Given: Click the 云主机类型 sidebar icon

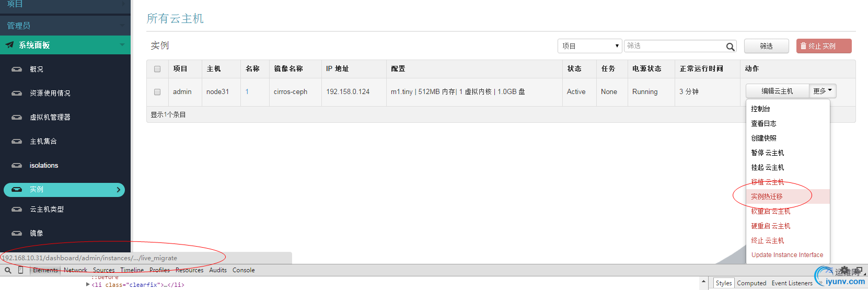Looking at the screenshot, I should tap(17, 209).
